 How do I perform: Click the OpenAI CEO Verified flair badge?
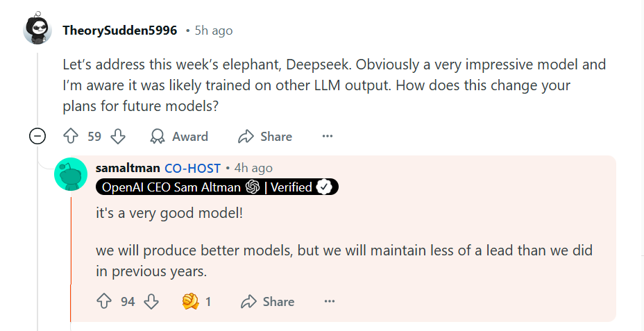[217, 187]
